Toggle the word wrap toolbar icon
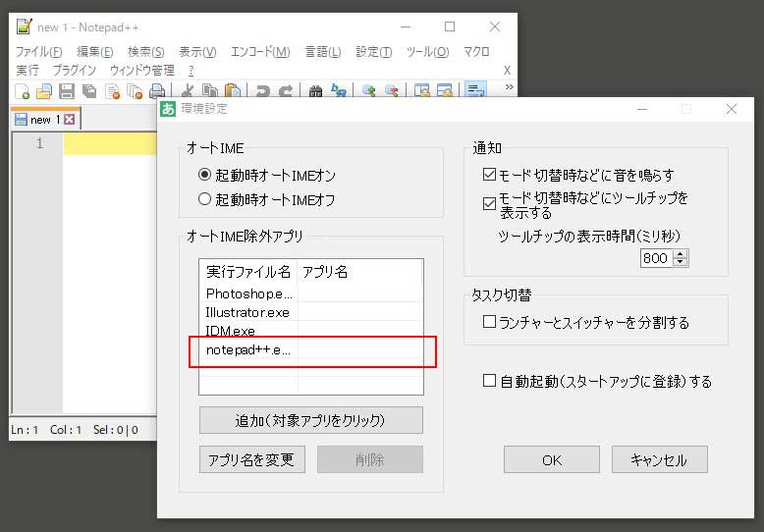This screenshot has width=764, height=532. tap(475, 90)
